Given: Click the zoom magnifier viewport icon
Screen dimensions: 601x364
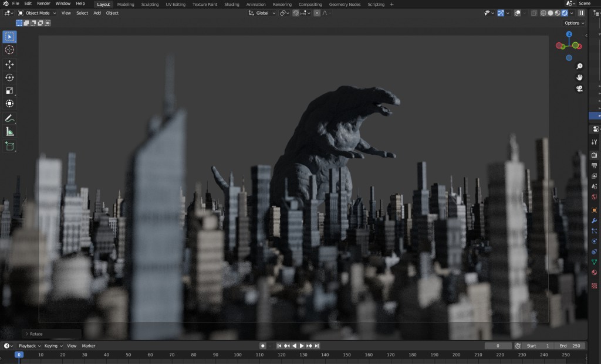Looking at the screenshot, I should coord(579,66).
